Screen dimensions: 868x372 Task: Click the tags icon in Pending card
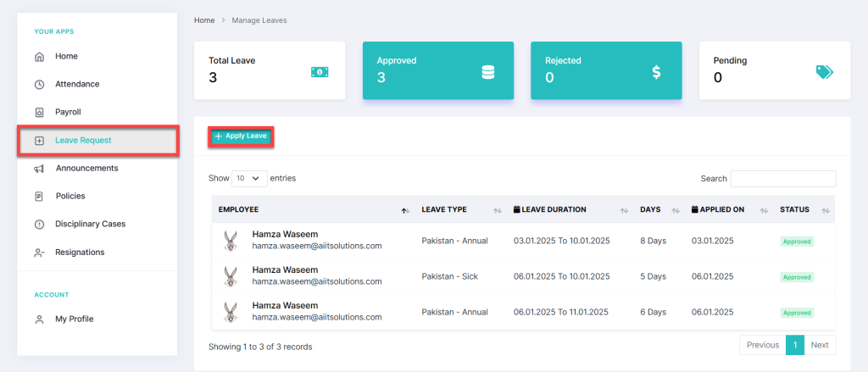(824, 72)
